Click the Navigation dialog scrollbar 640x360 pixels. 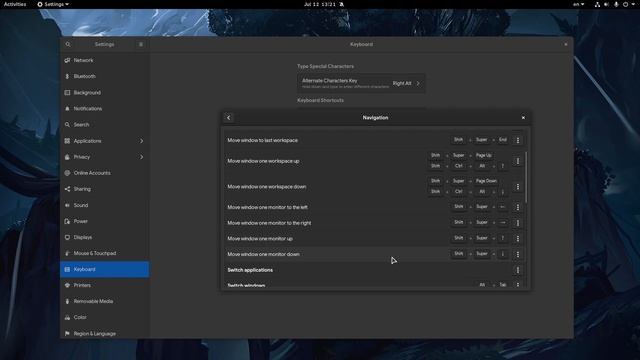point(527,177)
